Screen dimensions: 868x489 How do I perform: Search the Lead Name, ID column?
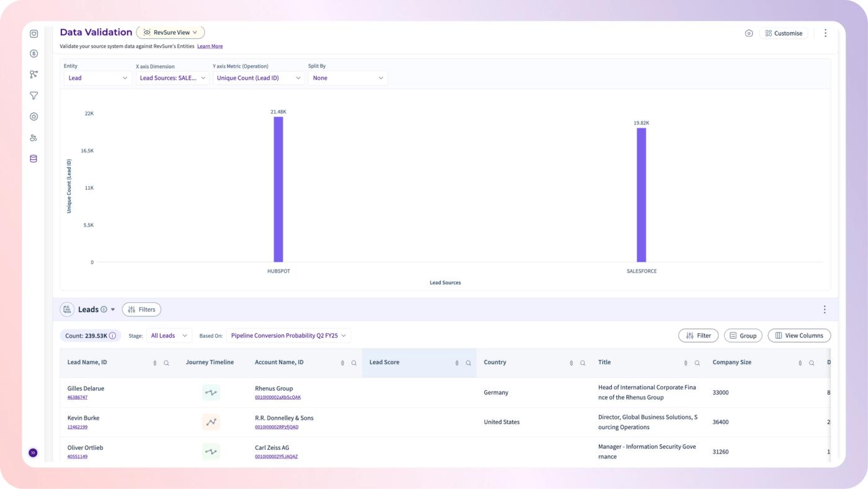pos(166,363)
